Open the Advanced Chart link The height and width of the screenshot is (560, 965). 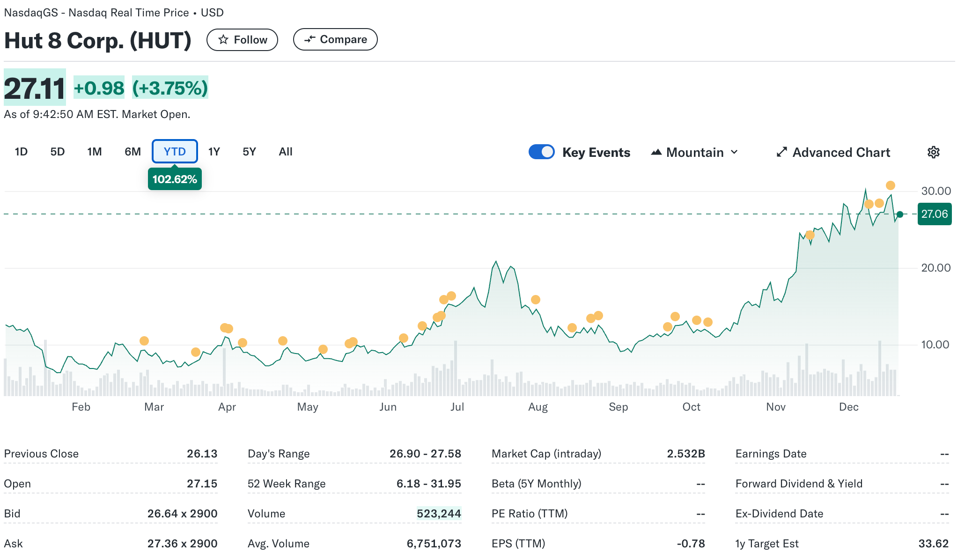841,152
